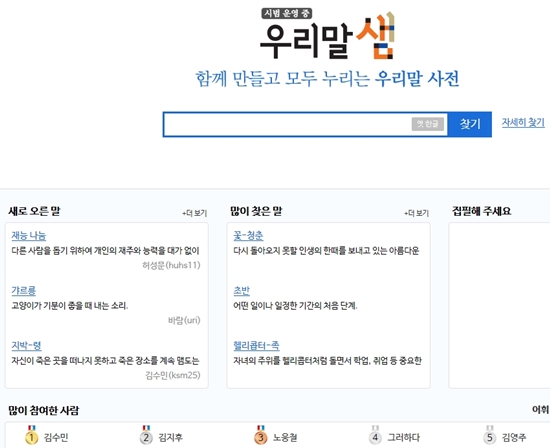The width and height of the screenshot is (550, 448).
Task: Click the slogan 함께 만들고 모두 누리는 우리말 사전
Action: 327,79
